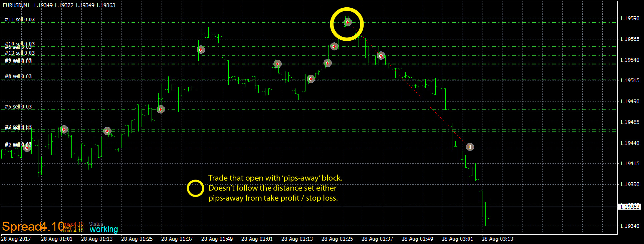Select the '#13 sell 0.03' order label

[x=20, y=53]
